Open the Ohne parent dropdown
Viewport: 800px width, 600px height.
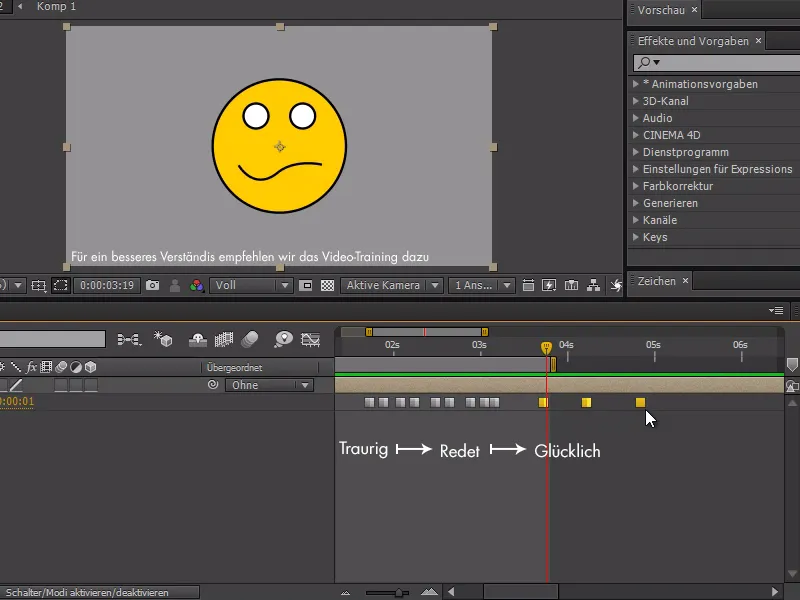(268, 387)
